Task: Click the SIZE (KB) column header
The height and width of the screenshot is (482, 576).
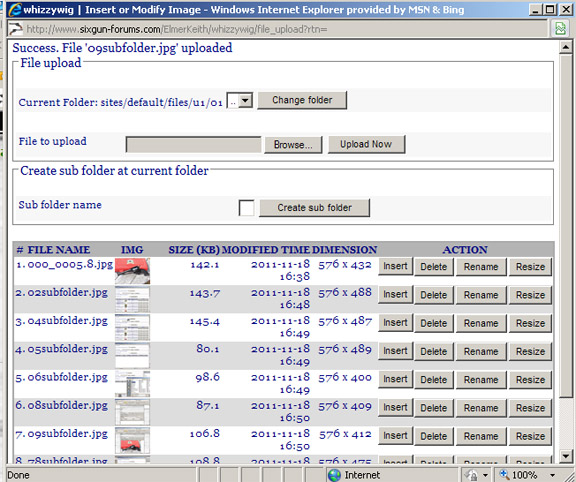Action: click(194, 250)
